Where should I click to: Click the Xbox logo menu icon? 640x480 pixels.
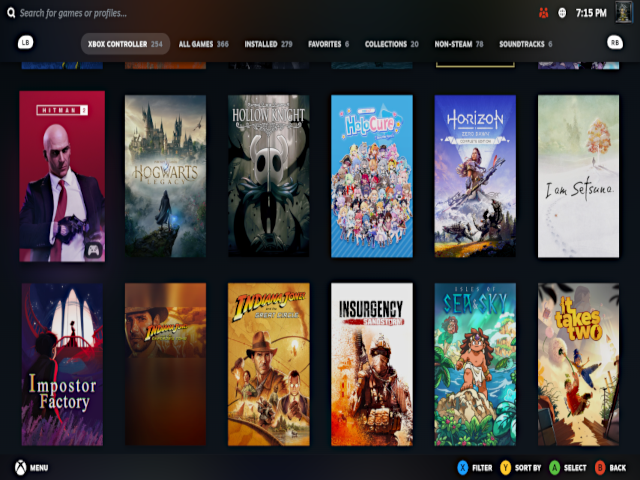[20, 467]
